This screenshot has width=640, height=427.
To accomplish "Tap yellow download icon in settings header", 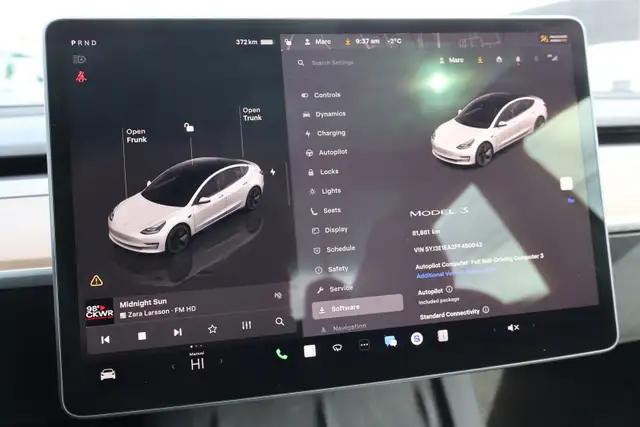I will (480, 60).
